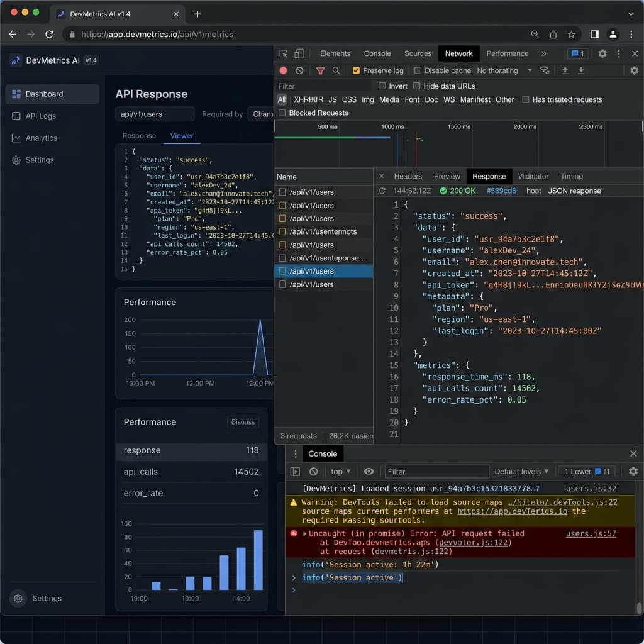
Task: Toggle the network filter funnel icon
Action: coord(320,70)
